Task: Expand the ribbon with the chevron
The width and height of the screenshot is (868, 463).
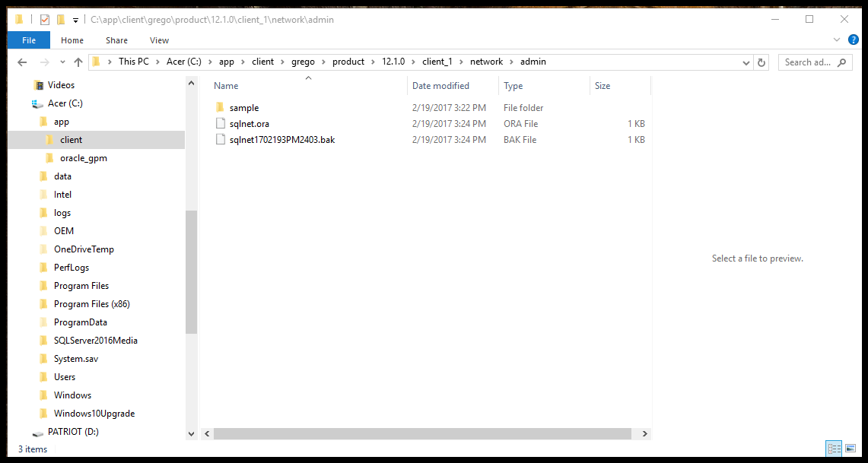Action: [x=837, y=40]
